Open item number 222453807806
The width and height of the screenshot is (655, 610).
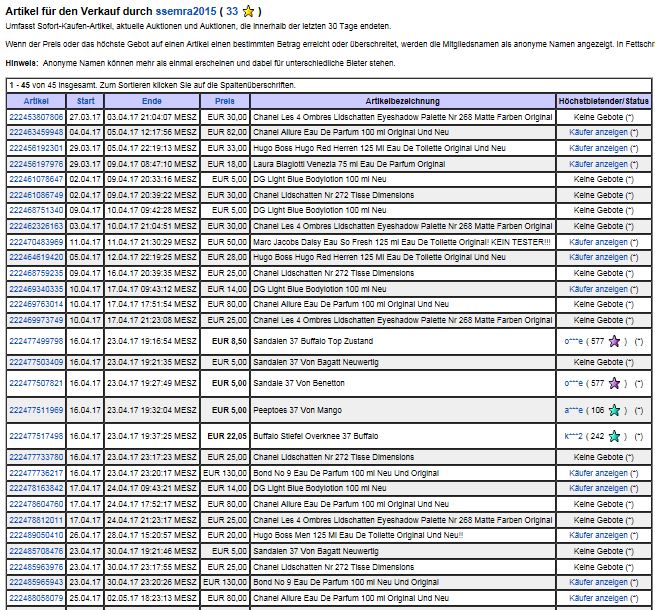(36, 117)
